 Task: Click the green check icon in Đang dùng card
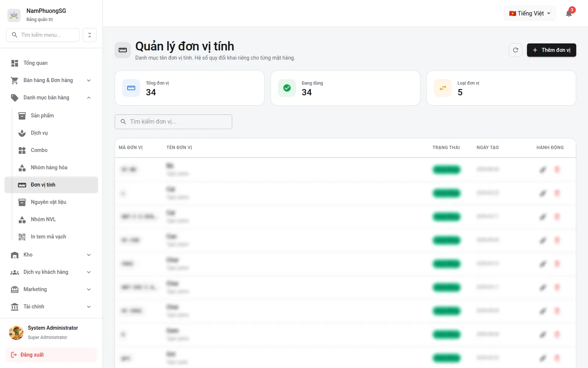pos(287,88)
